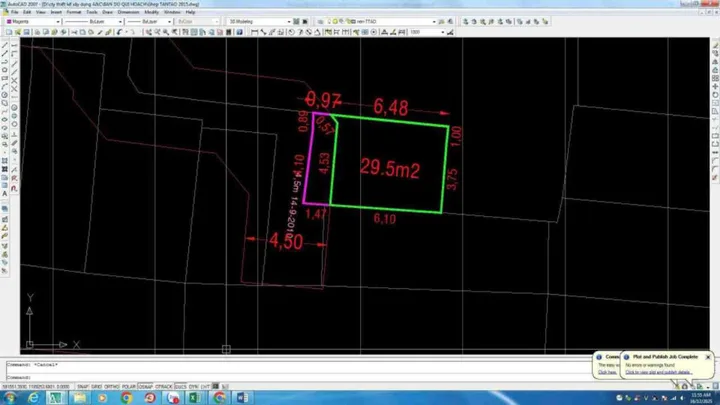Open Layer Properties Manager icon
The width and height of the screenshot is (720, 405).
click(320, 22)
